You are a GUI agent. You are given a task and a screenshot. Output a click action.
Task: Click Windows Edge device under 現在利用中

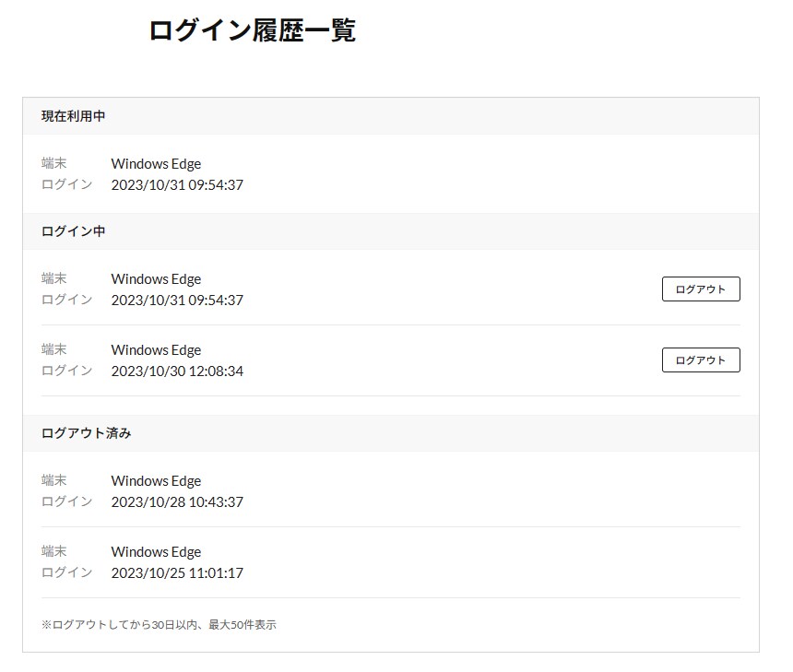156,164
